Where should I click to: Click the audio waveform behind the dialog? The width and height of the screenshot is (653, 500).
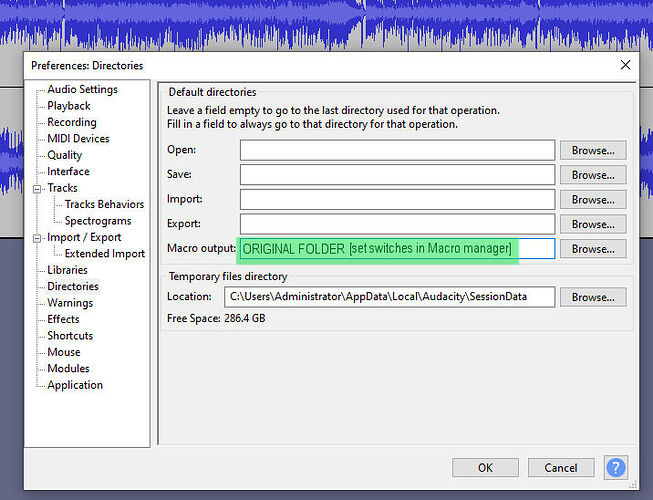tap(326, 25)
